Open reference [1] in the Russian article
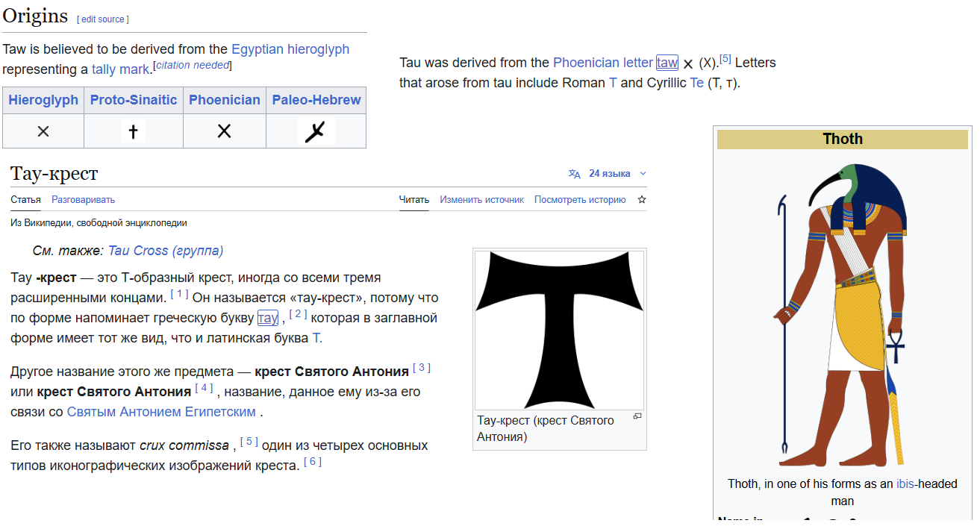 (179, 294)
